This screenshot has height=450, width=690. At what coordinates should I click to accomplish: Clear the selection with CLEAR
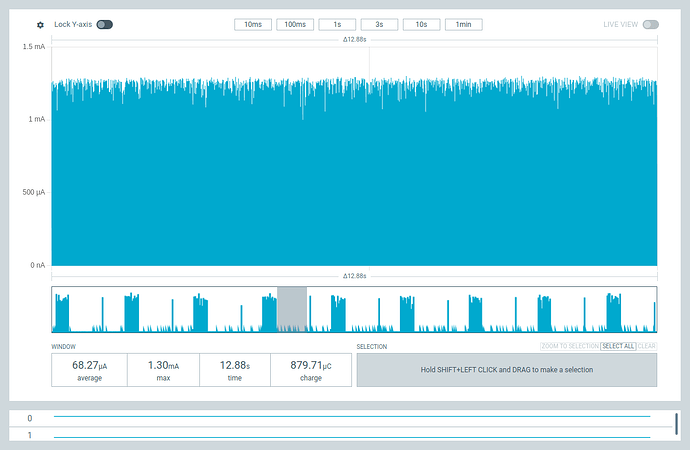click(647, 346)
